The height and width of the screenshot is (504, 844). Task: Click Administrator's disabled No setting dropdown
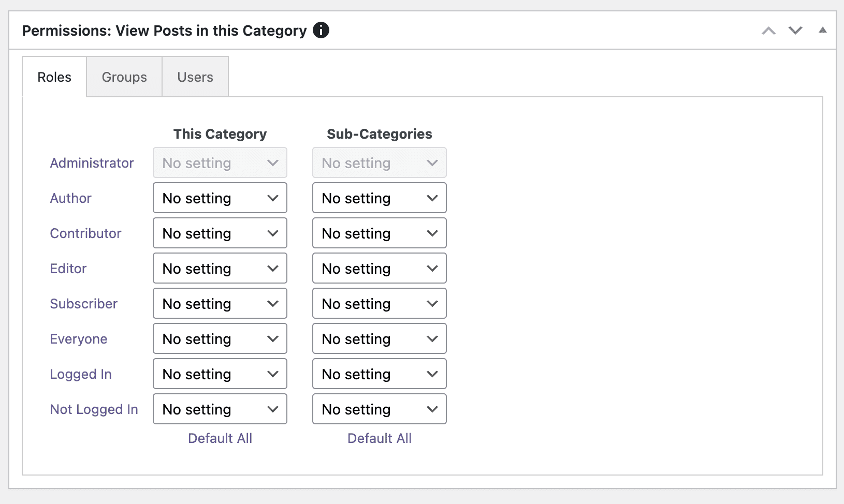pyautogui.click(x=220, y=162)
